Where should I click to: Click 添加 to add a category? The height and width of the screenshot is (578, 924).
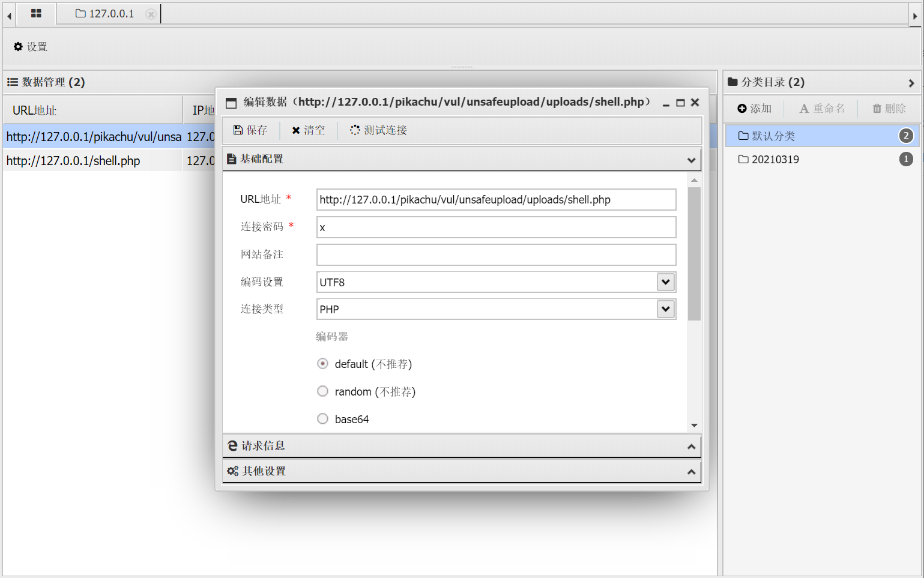pyautogui.click(x=755, y=109)
